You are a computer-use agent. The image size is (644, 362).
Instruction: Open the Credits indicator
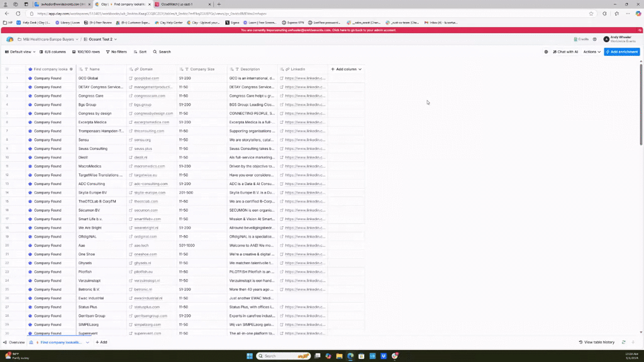coord(581,40)
